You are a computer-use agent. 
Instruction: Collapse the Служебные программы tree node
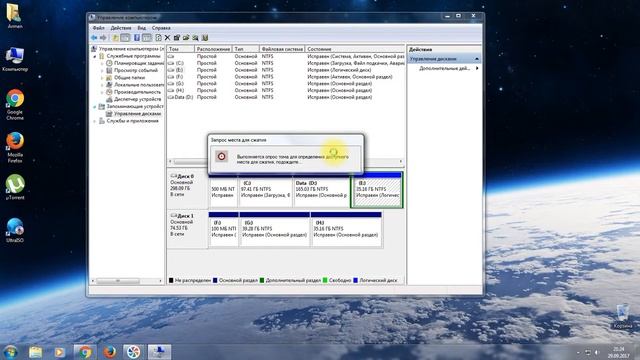click(95, 56)
